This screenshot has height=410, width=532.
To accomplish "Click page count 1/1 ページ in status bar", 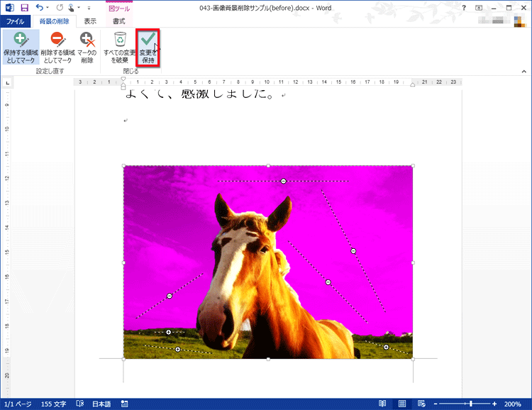I will point(18,404).
